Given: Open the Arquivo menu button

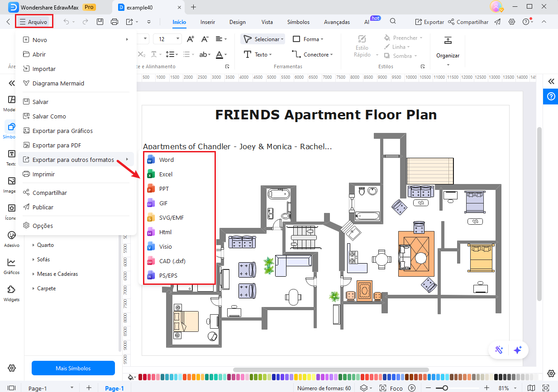Looking at the screenshot, I should (x=34, y=22).
